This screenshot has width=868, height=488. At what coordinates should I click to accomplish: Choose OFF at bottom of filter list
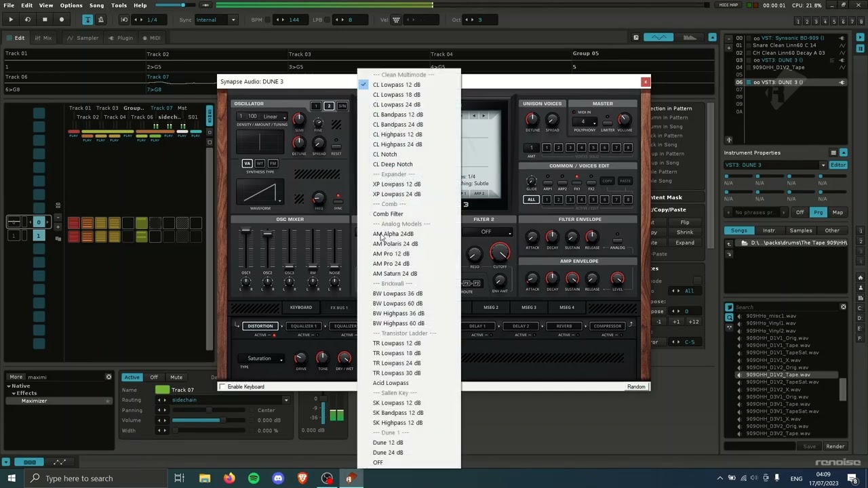(409, 463)
